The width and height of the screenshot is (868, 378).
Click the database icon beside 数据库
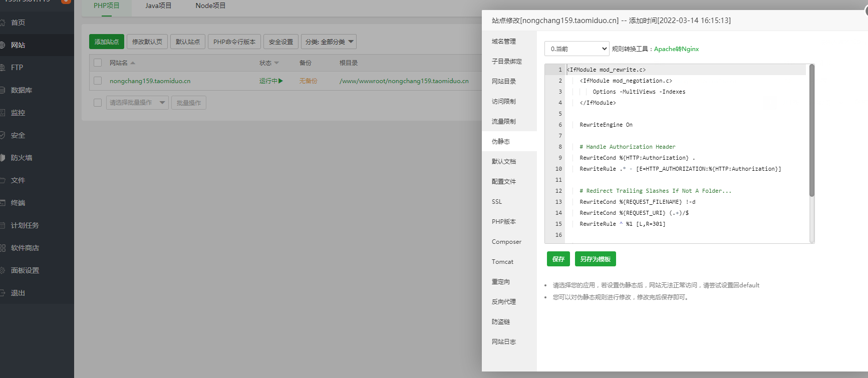pos(3,90)
